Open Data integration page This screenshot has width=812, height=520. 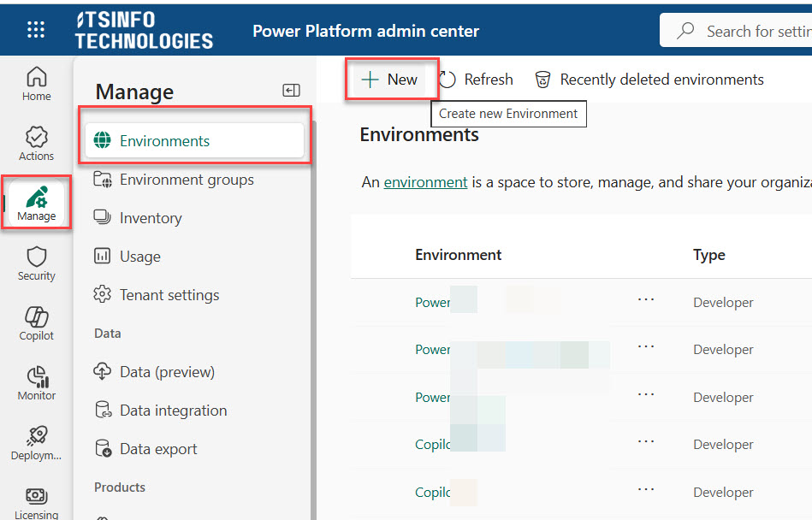click(160, 411)
